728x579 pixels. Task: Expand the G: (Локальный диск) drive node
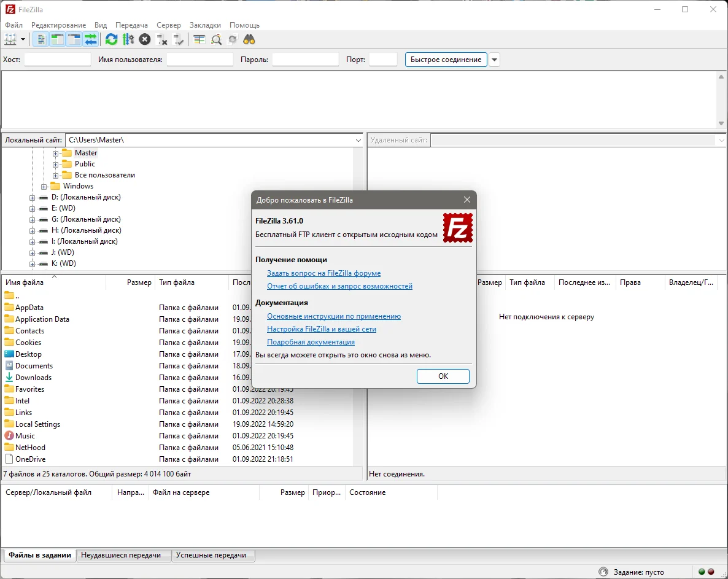pos(32,220)
